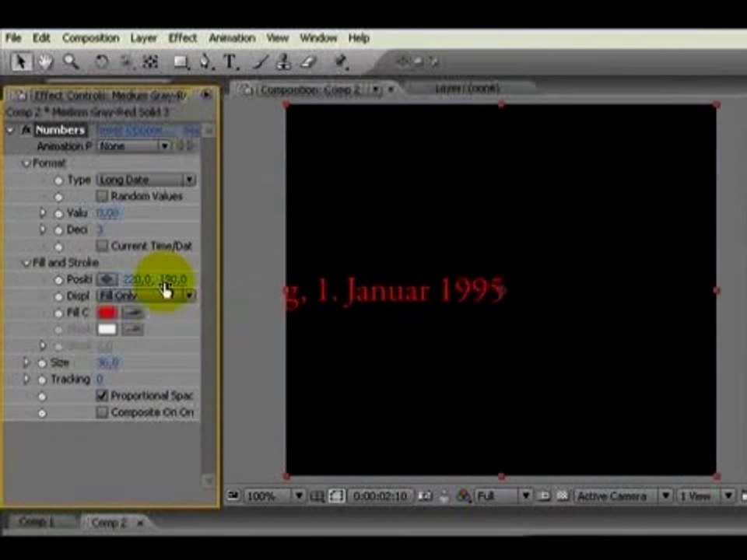The height and width of the screenshot is (560, 747).
Task: Open the Effect Controls panel menu arrow
Action: click(206, 95)
